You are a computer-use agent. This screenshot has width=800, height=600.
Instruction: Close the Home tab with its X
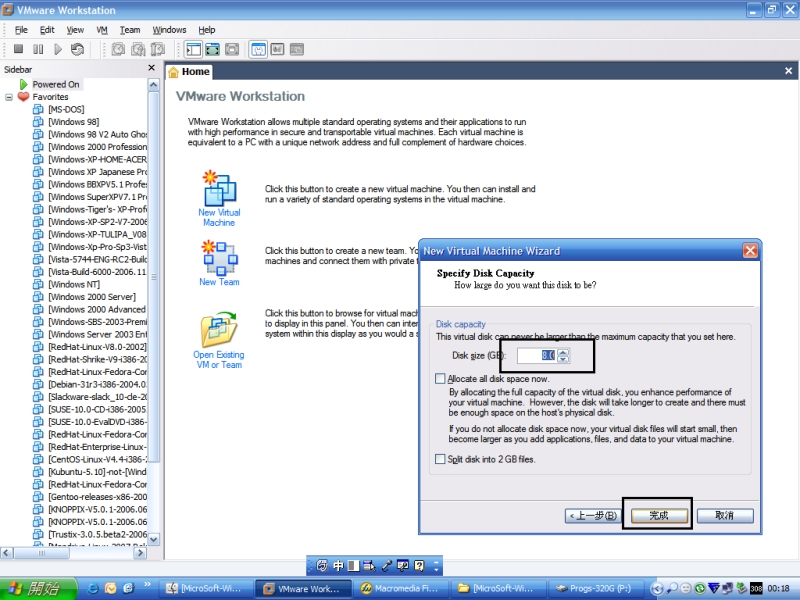click(788, 71)
